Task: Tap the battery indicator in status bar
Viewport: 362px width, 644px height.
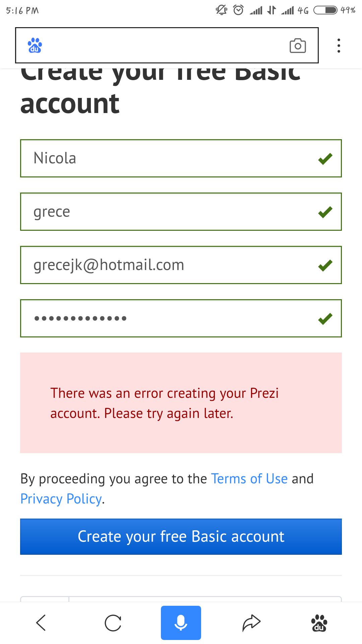Action: click(x=325, y=10)
